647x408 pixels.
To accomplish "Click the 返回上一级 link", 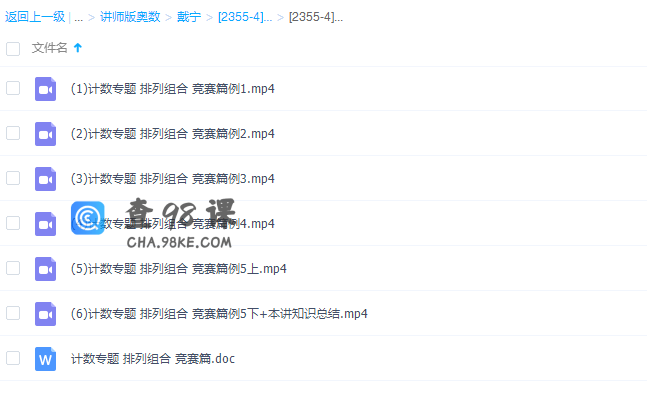I will (35, 17).
